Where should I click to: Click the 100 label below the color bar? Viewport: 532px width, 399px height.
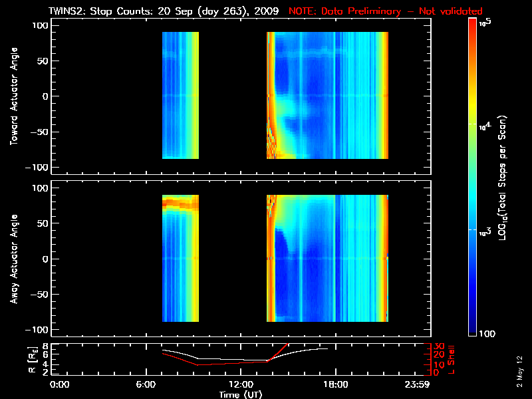coord(487,334)
